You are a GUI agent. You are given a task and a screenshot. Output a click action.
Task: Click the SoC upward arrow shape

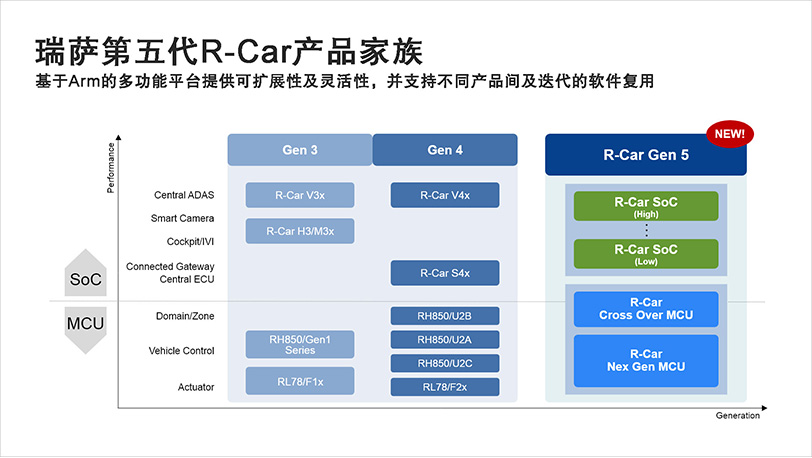pyautogui.click(x=85, y=274)
